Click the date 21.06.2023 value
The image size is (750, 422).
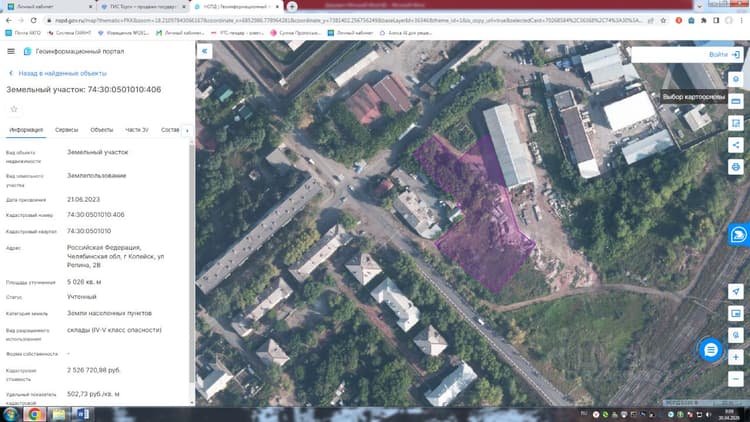coord(83,200)
